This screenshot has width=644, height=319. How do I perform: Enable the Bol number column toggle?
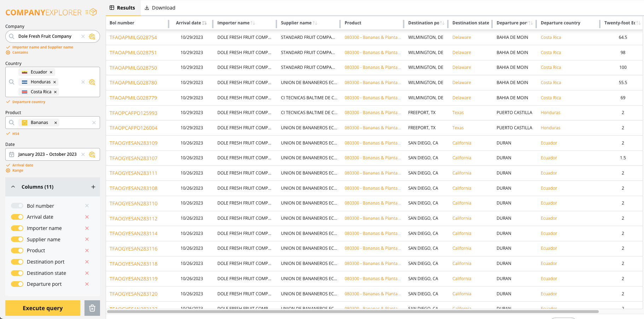(17, 206)
